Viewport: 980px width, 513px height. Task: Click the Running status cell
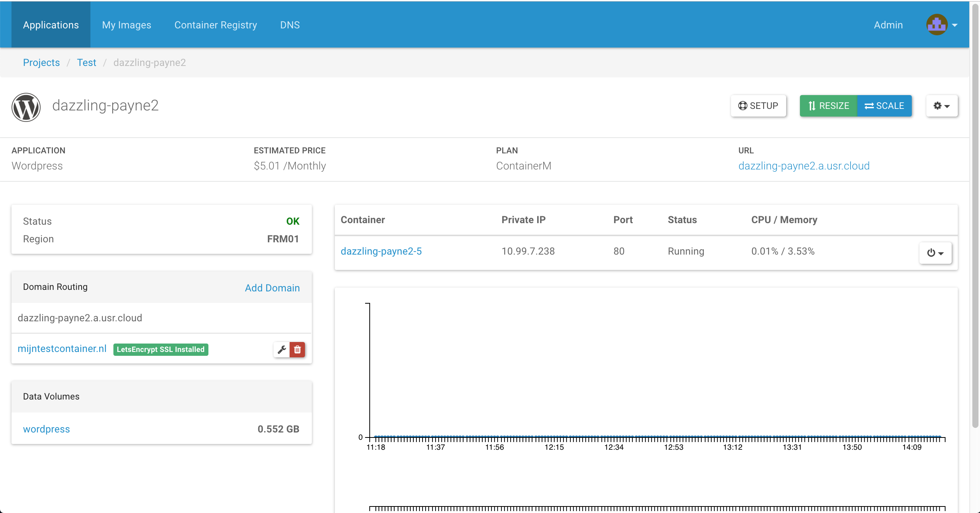686,251
